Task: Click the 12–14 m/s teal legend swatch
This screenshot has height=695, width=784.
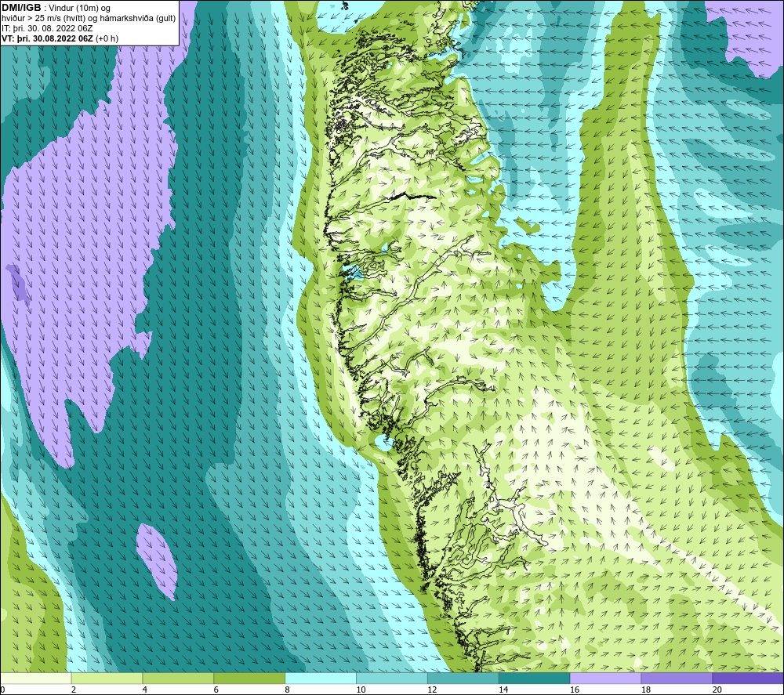Action: coord(463,678)
